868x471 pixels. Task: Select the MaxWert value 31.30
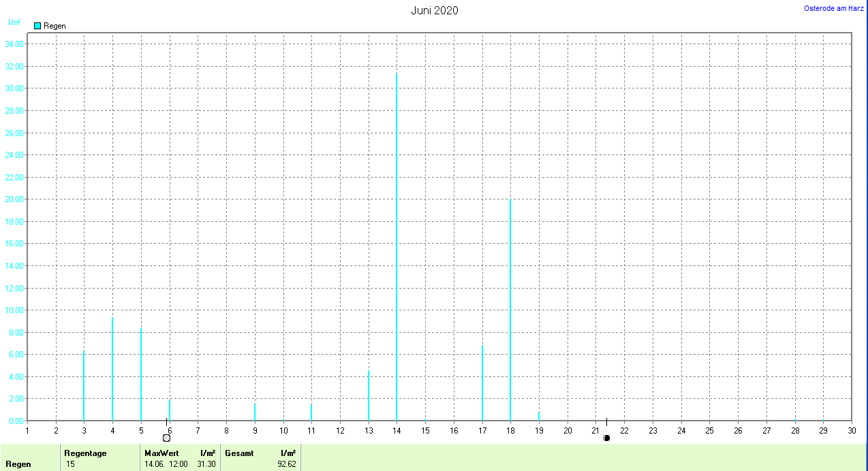point(208,464)
